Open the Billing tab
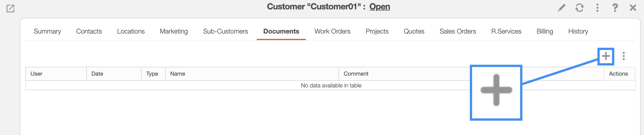 pyautogui.click(x=545, y=31)
